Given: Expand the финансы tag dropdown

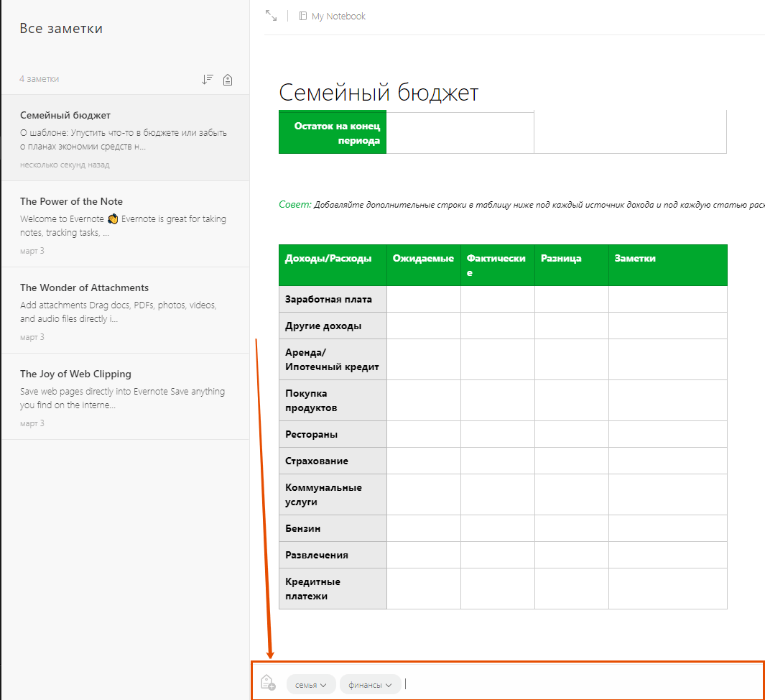Looking at the screenshot, I should pos(389,685).
